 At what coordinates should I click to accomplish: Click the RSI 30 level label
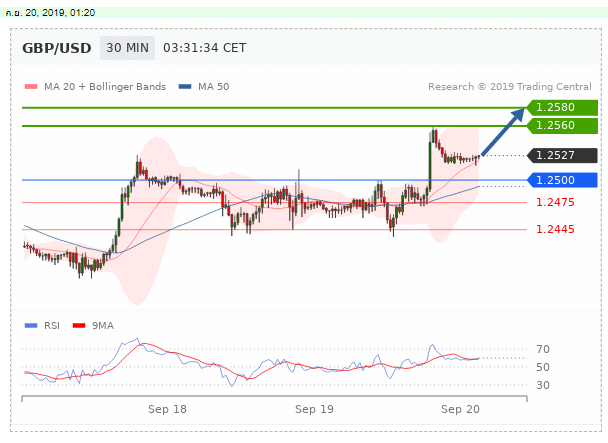click(x=543, y=385)
